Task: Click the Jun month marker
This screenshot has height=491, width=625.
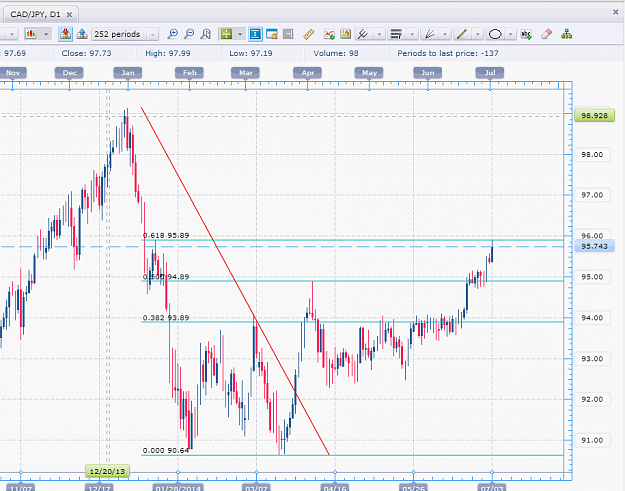Action: click(x=428, y=73)
